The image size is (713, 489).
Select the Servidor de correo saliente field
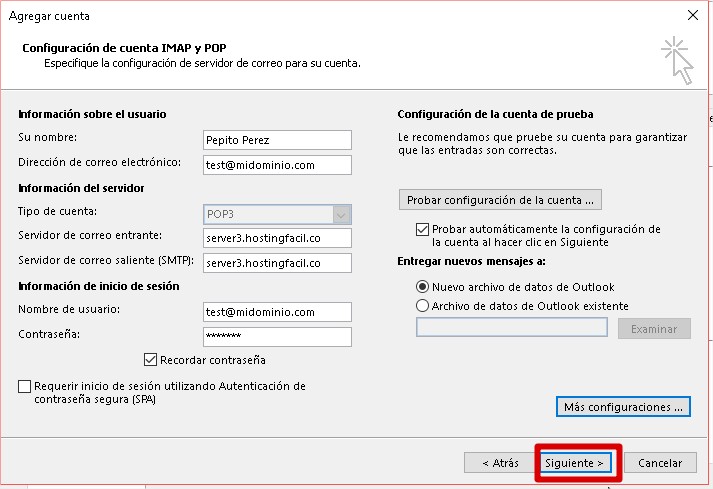pos(276,263)
